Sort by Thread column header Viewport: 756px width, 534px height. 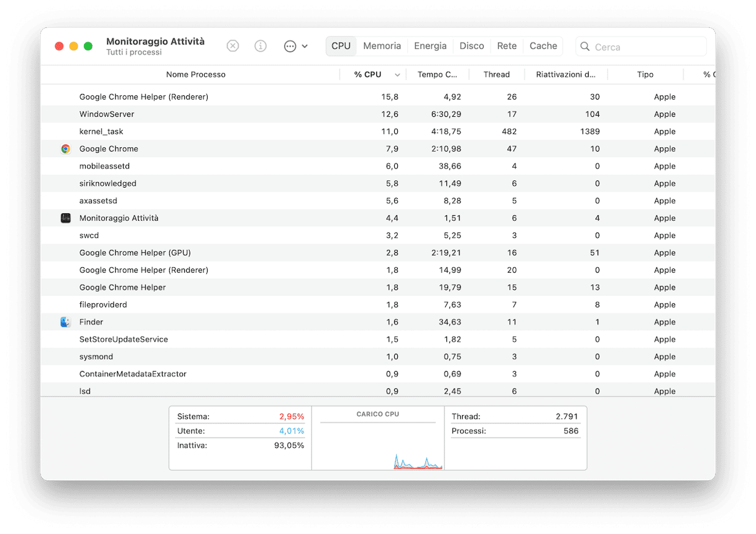coord(496,75)
